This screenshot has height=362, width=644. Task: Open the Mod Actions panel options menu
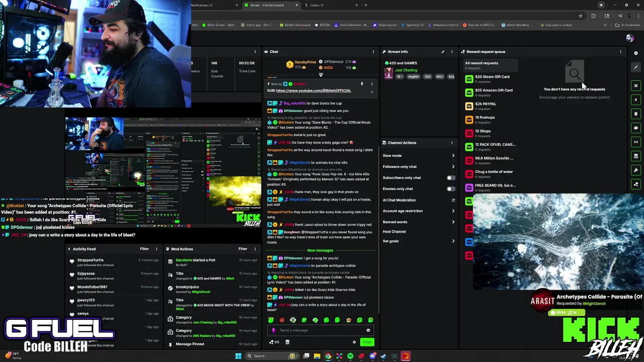255,249
